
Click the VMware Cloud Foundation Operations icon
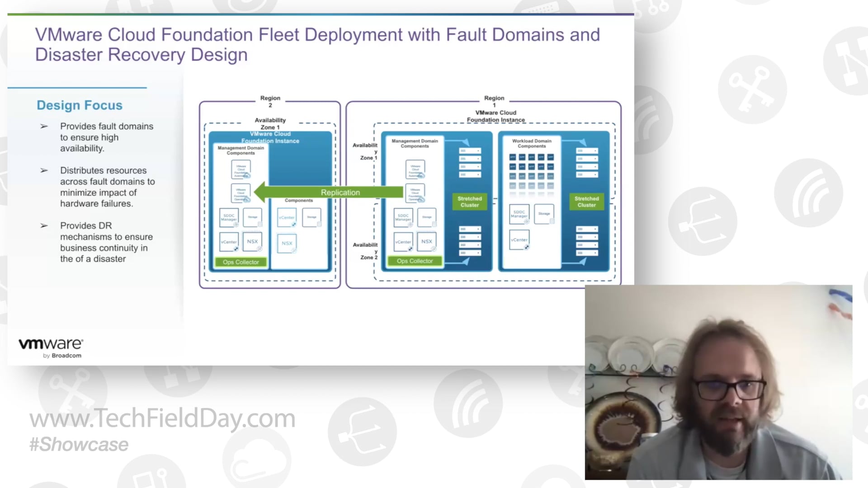[x=241, y=192]
